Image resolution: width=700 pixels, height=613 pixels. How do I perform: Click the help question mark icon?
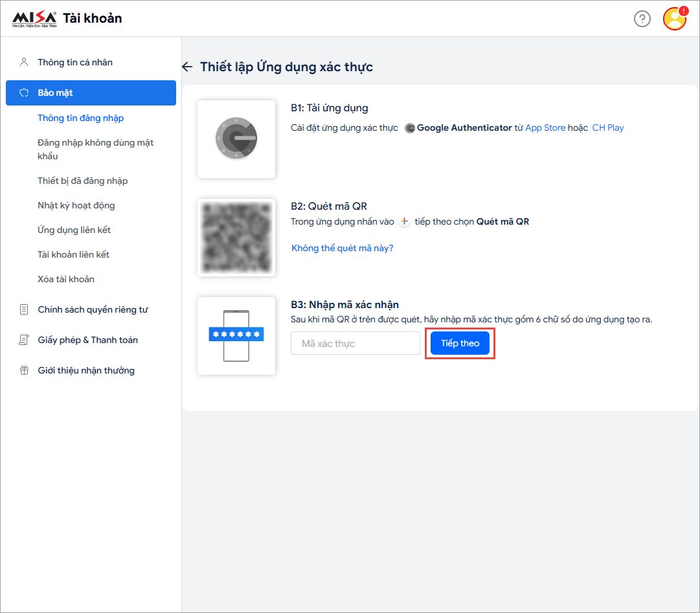coord(642,19)
